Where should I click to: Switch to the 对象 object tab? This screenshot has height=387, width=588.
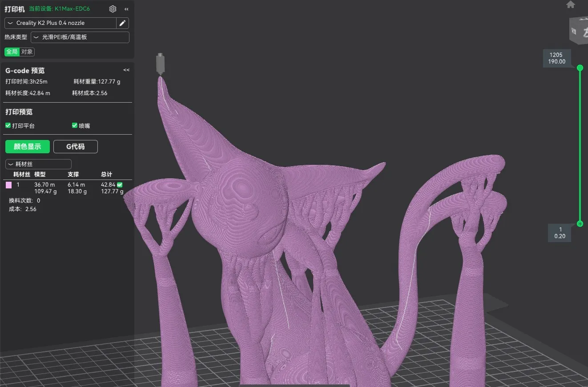point(27,52)
